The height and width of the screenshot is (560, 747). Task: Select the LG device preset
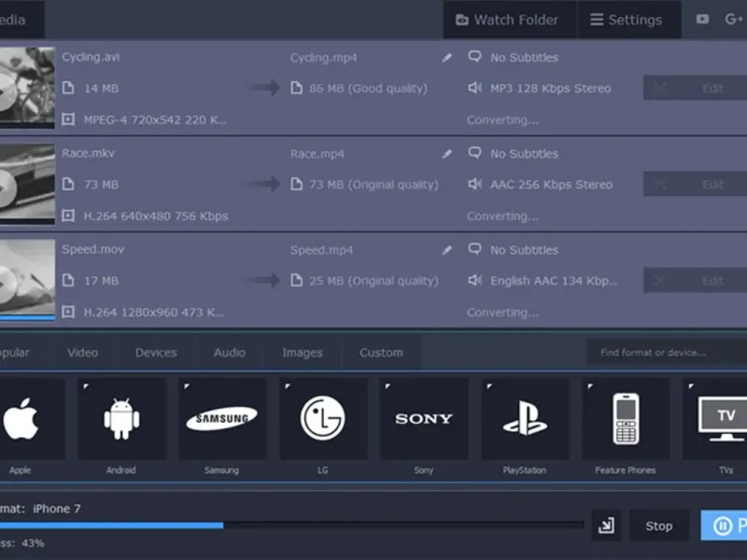click(x=323, y=419)
